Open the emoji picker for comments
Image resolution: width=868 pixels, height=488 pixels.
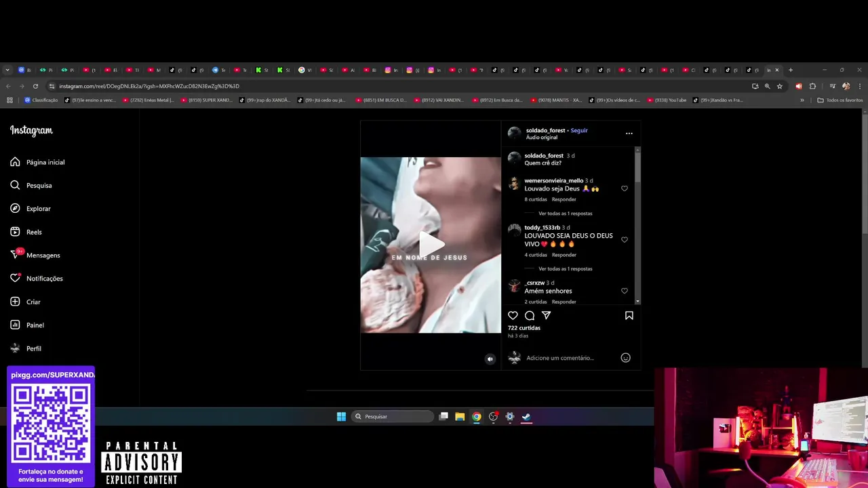click(626, 358)
